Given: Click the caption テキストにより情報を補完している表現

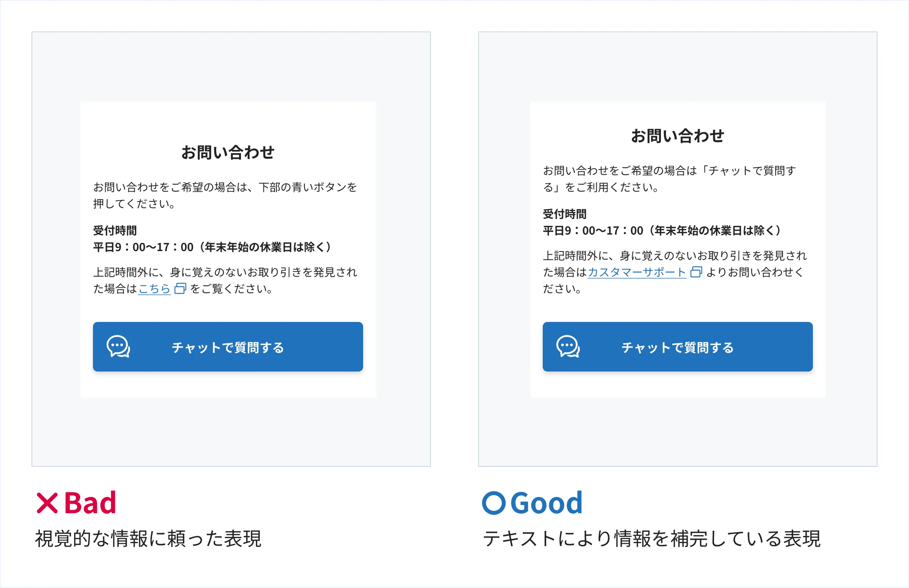Looking at the screenshot, I should pos(652,538).
